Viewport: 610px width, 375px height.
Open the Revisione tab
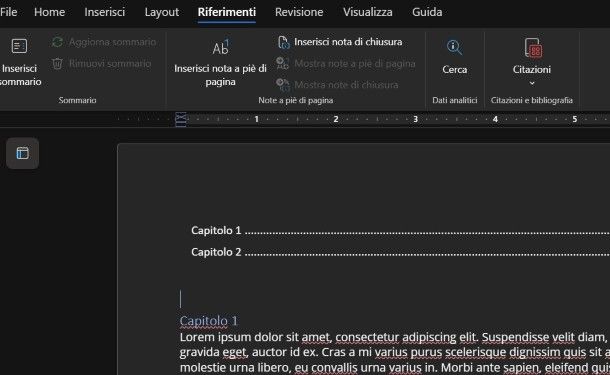[299, 12]
